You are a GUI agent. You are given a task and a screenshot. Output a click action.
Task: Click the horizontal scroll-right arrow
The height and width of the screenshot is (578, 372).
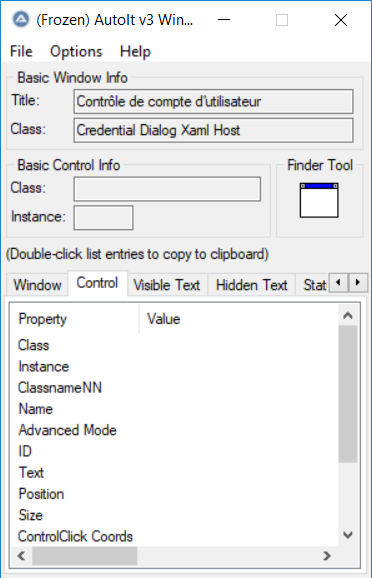click(x=327, y=556)
